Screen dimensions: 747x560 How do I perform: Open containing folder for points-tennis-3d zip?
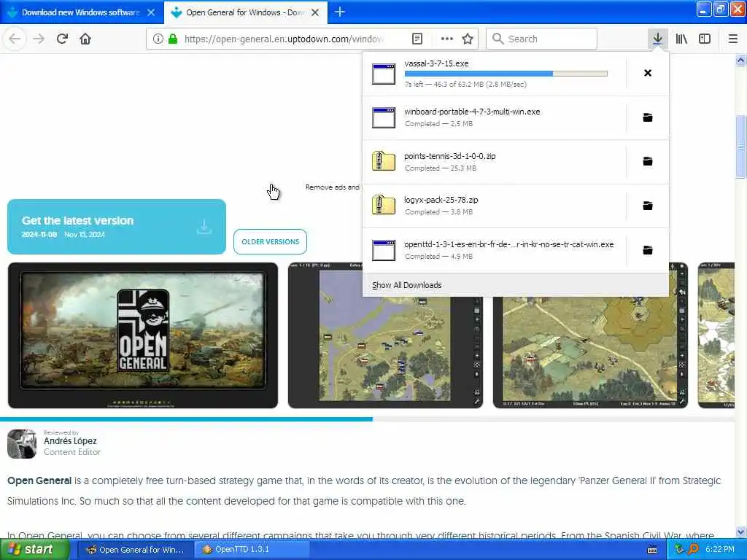click(x=648, y=161)
